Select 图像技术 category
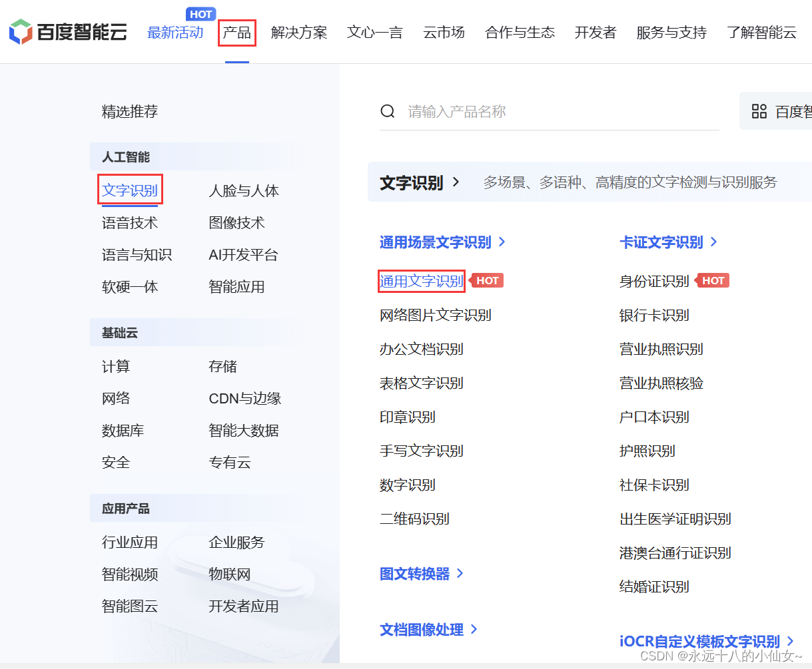The height and width of the screenshot is (669, 812). pos(236,222)
